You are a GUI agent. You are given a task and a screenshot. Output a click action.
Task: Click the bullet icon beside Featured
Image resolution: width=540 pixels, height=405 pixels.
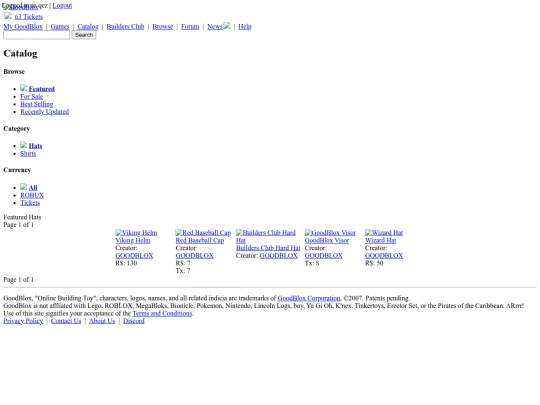click(23, 88)
